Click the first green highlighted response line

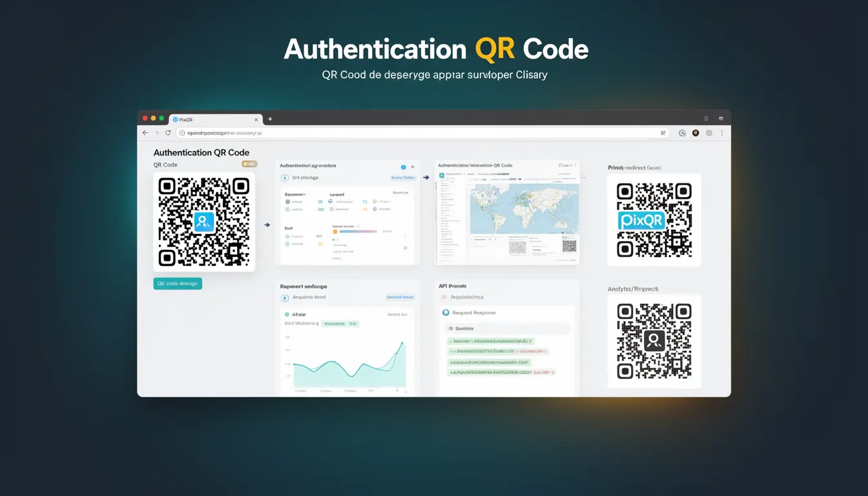[491, 341]
